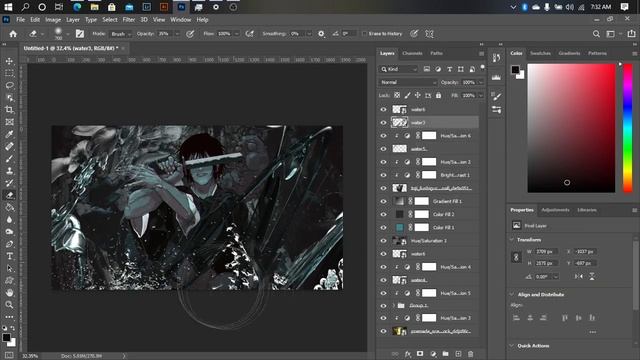The width and height of the screenshot is (640, 360).
Task: Hide the water7 layer
Action: (x=383, y=122)
